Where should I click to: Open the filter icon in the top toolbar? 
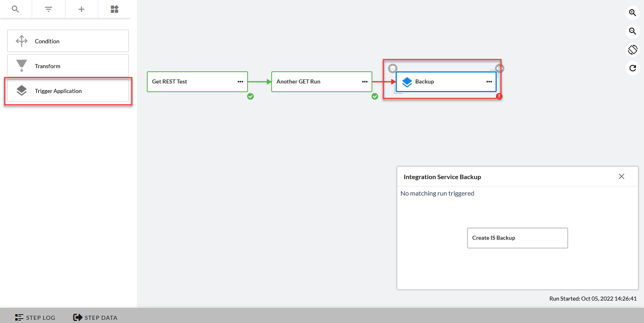[x=49, y=9]
